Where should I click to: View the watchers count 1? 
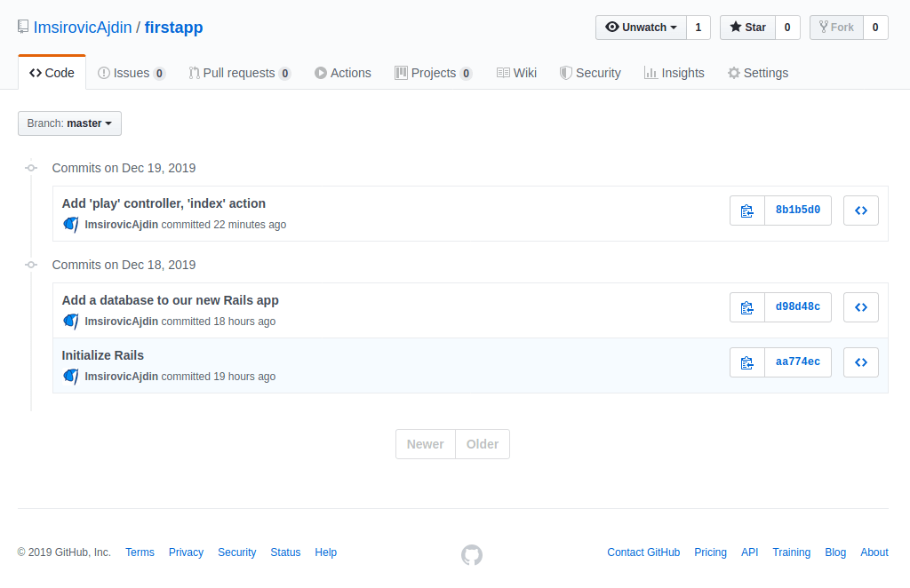pyautogui.click(x=698, y=28)
